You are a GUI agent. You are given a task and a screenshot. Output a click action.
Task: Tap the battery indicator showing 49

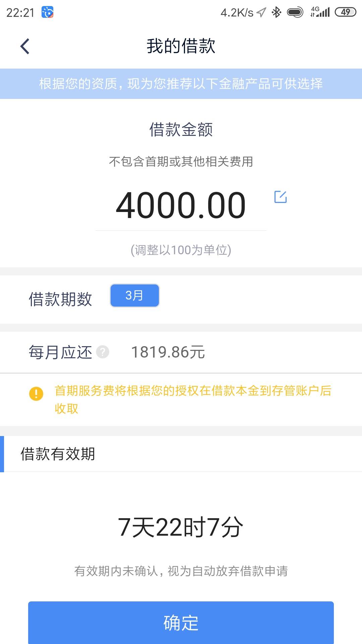(345, 12)
